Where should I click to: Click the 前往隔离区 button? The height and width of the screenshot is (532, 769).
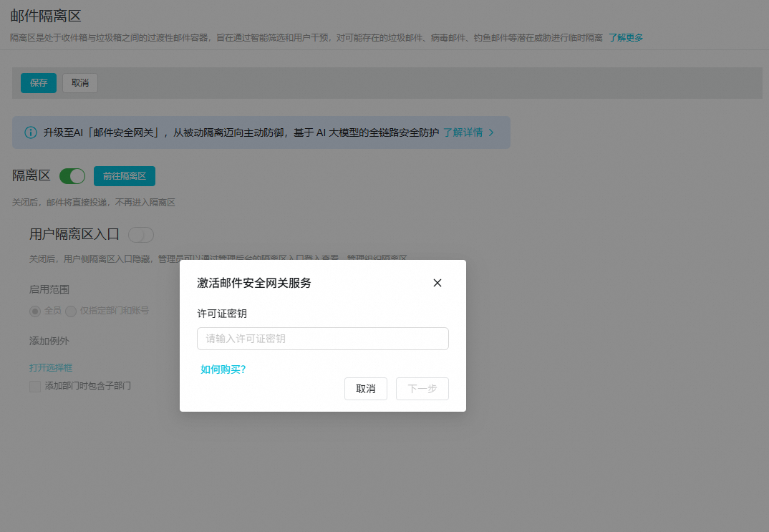125,176
